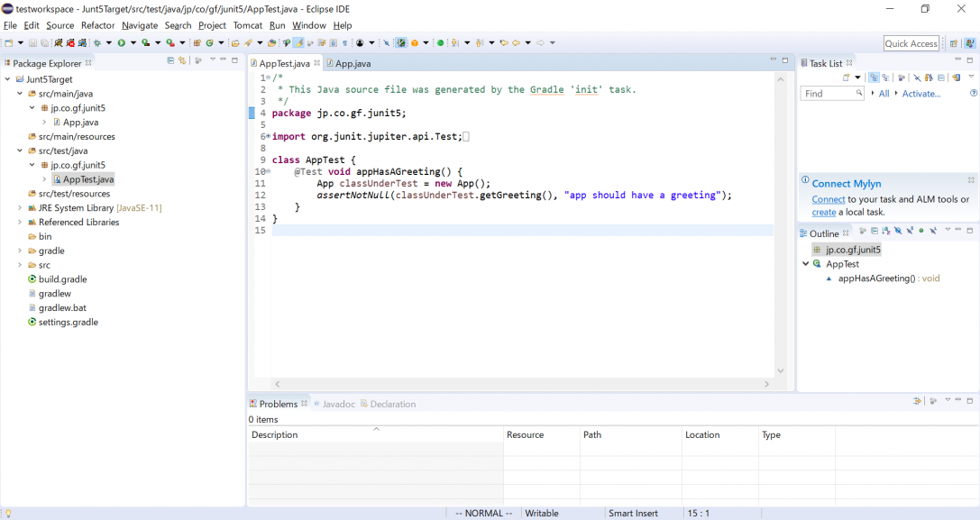
Task: Open the Java perspective icon near Quick Access
Action: pos(969,43)
